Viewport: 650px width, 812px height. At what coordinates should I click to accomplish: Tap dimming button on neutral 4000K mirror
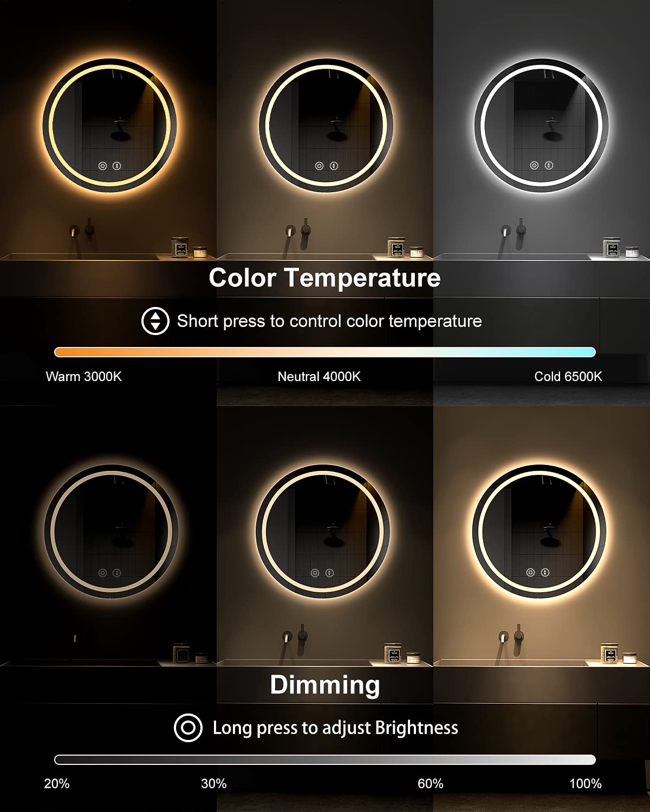coord(319,166)
